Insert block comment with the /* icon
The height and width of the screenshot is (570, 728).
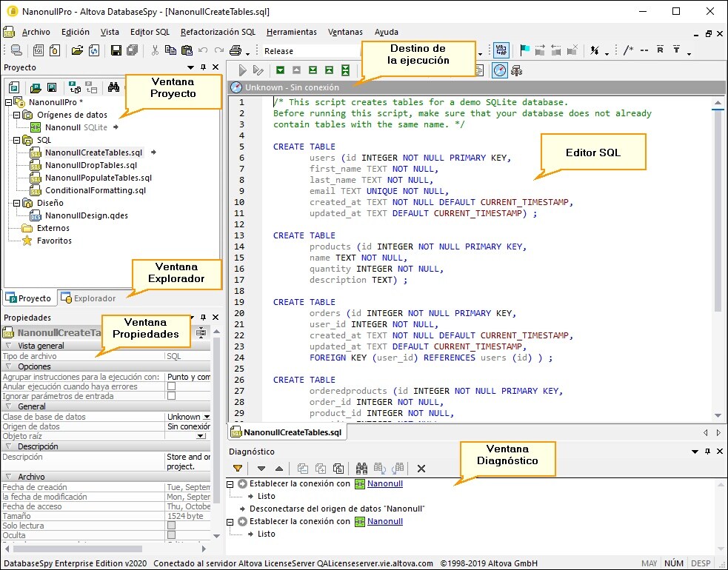[628, 50]
